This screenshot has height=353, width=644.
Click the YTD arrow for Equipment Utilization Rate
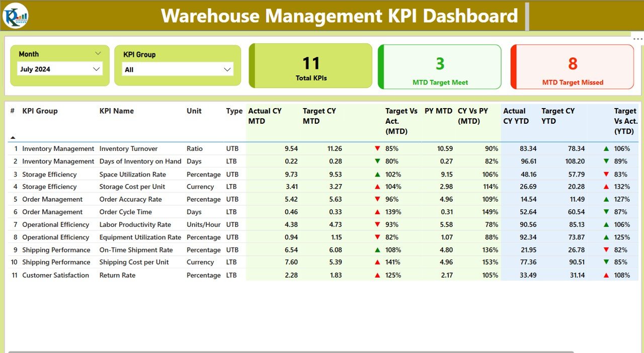[606, 237]
